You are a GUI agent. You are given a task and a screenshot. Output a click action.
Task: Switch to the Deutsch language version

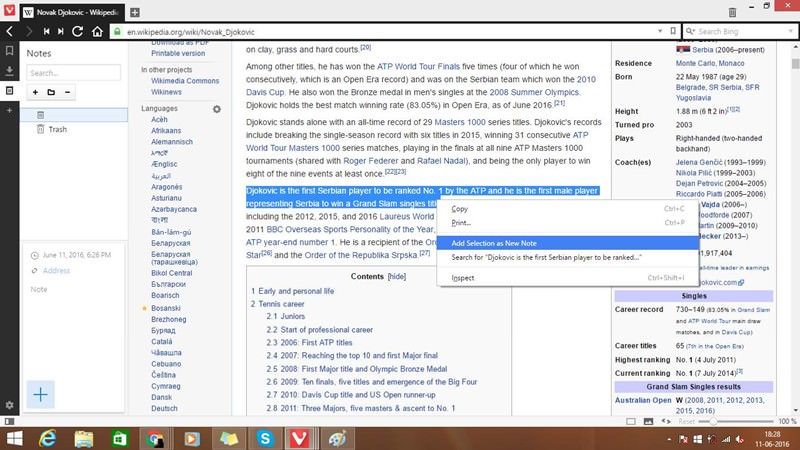[x=164, y=408]
